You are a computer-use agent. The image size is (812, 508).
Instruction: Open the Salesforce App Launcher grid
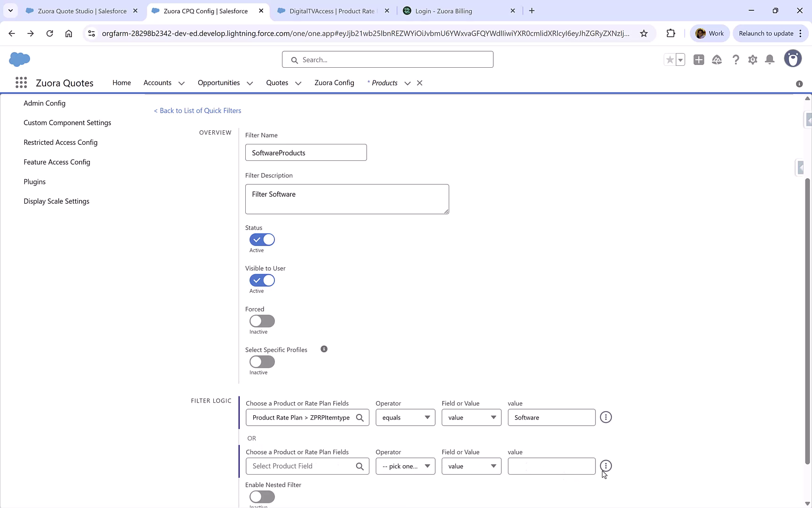pos(21,82)
